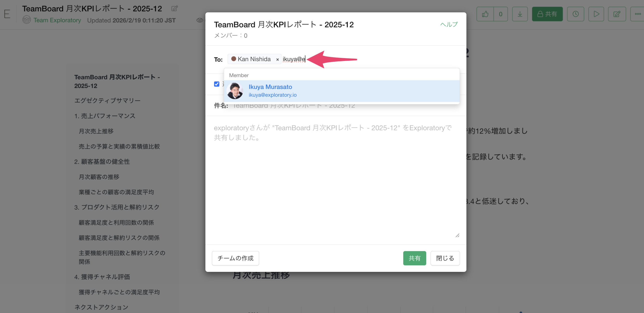644x313 pixels.
Task: Click the rename pencil icon beside title
Action: (x=175, y=8)
